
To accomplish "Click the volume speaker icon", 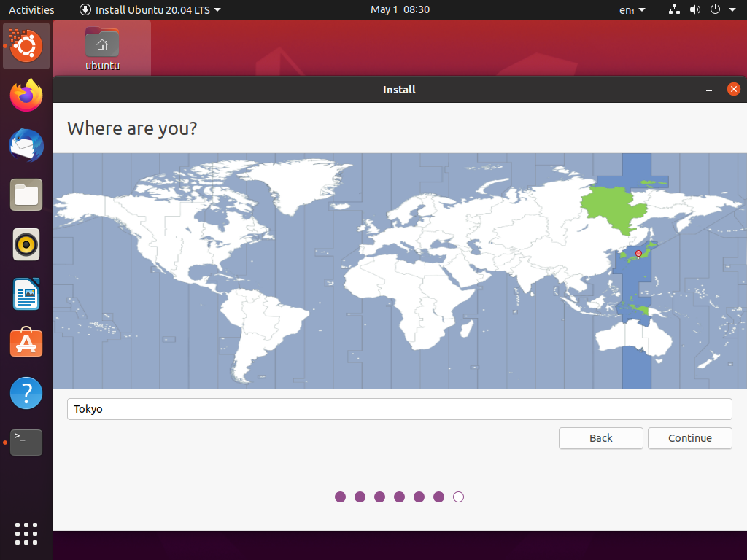I will tap(695, 9).
